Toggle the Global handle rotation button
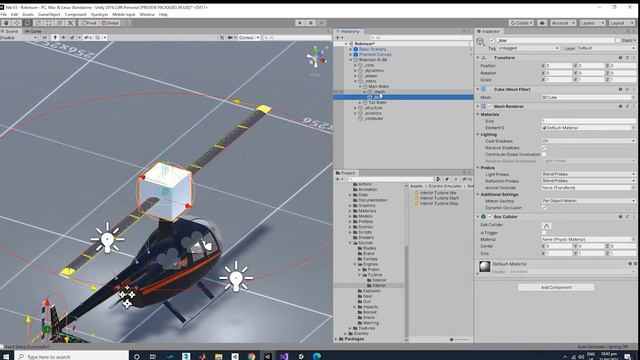 coord(110,23)
